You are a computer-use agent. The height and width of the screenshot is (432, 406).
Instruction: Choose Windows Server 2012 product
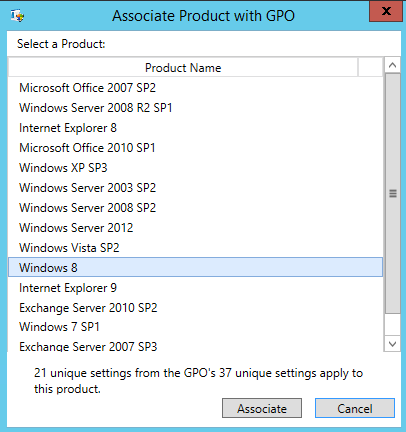pos(195,228)
